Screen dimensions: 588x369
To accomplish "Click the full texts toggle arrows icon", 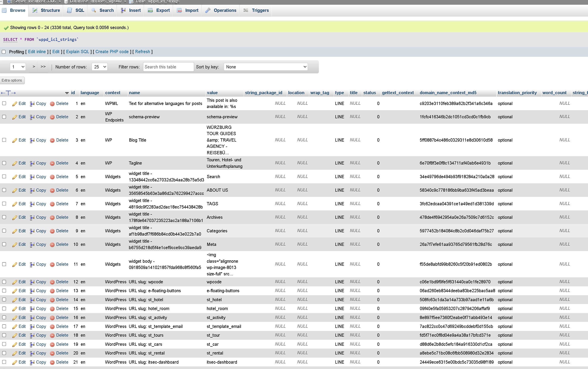I will (8, 93).
